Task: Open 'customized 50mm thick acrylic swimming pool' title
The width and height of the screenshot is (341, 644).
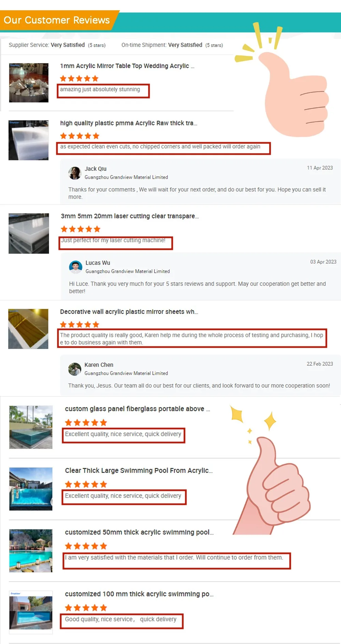Action: [139, 532]
